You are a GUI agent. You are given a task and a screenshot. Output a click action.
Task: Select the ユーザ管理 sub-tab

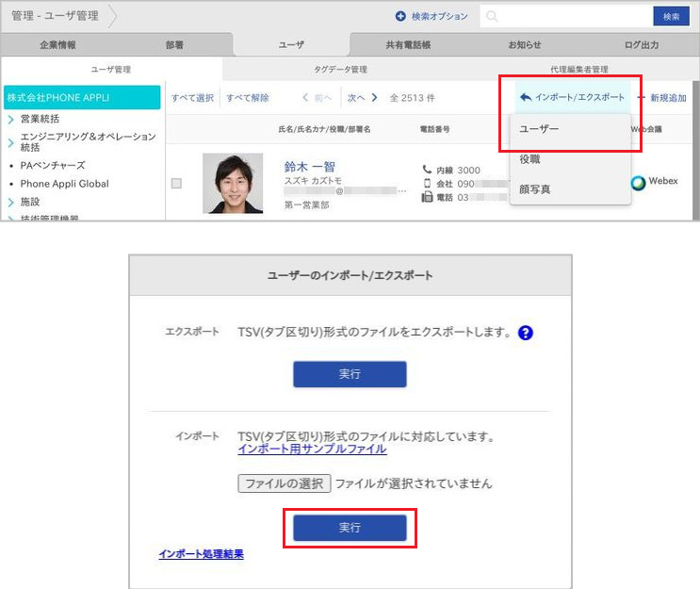point(111,69)
